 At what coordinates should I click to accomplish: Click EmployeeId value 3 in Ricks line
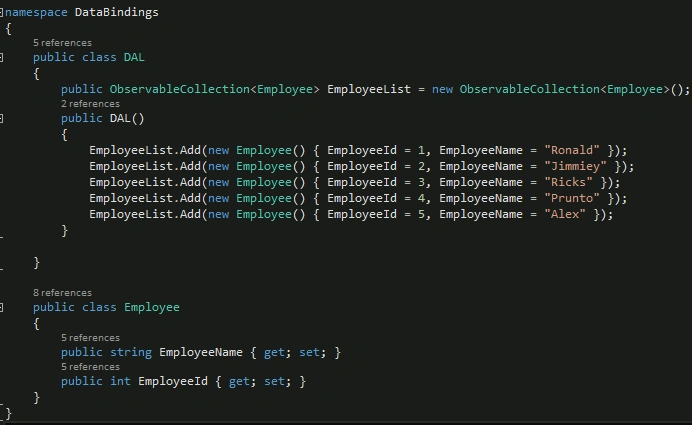(421, 182)
